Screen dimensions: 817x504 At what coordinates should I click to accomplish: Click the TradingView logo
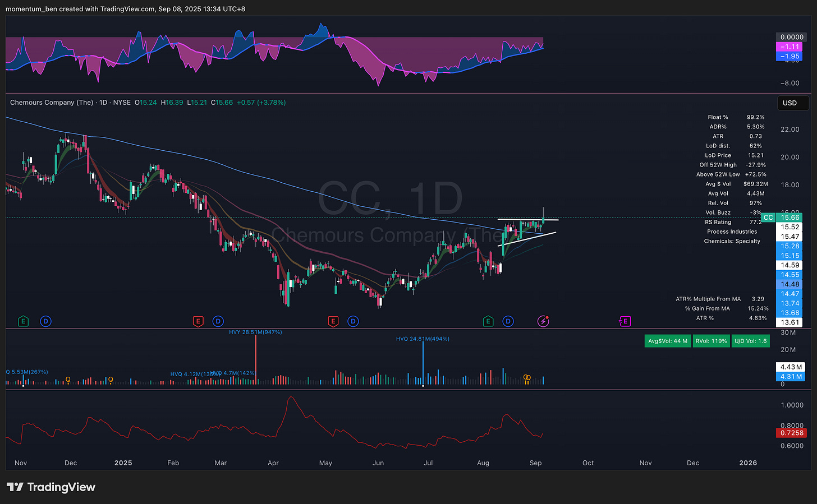pyautogui.click(x=51, y=487)
